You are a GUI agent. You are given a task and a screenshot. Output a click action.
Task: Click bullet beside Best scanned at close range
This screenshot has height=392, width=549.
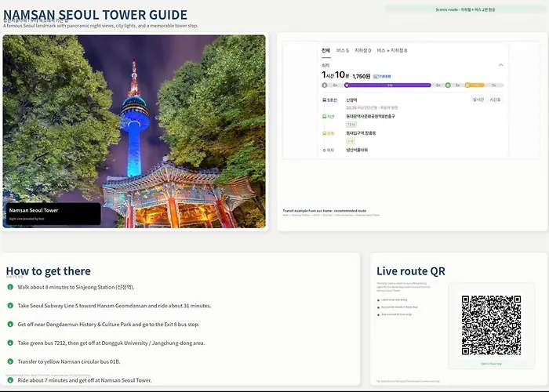pos(379,314)
